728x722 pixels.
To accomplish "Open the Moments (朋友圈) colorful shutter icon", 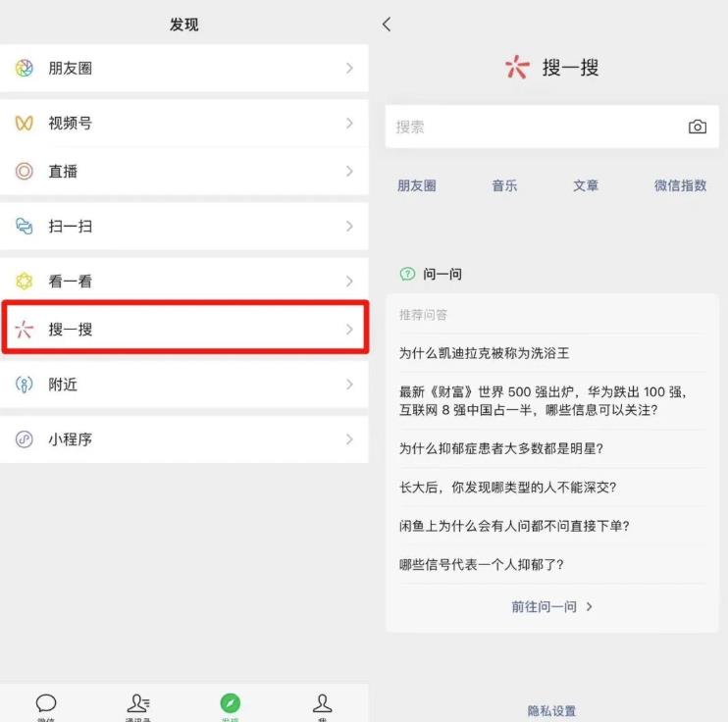I will pos(25,69).
